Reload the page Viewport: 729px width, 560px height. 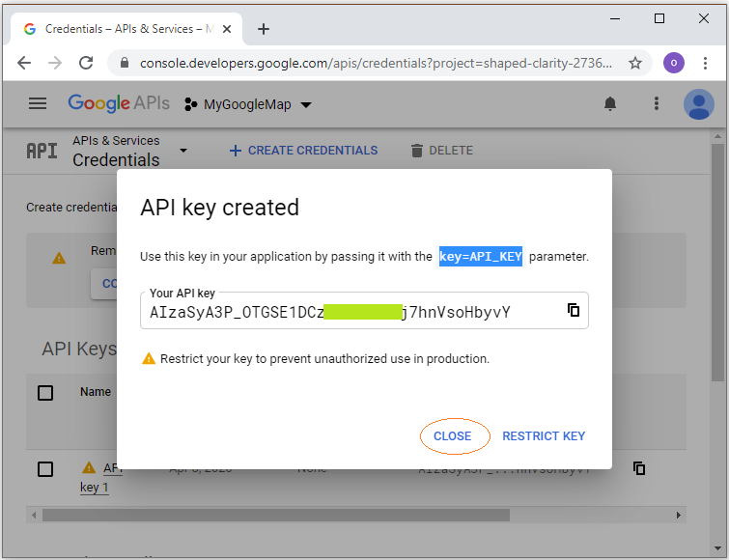[86, 62]
